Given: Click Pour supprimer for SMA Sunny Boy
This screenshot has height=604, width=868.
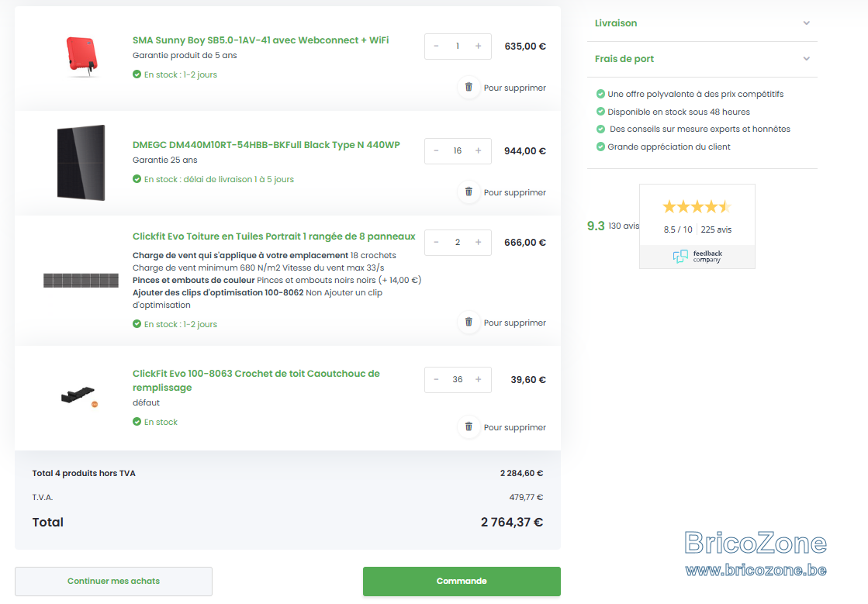Looking at the screenshot, I should click(x=515, y=88).
